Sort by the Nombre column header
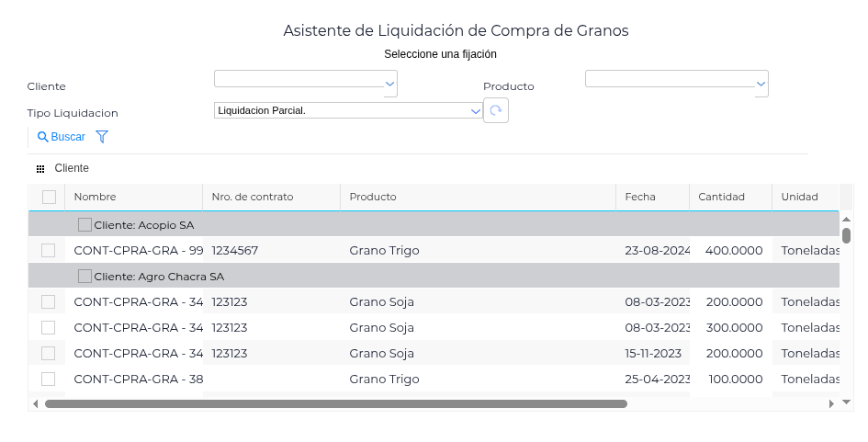The height and width of the screenshot is (442, 868). (96, 197)
